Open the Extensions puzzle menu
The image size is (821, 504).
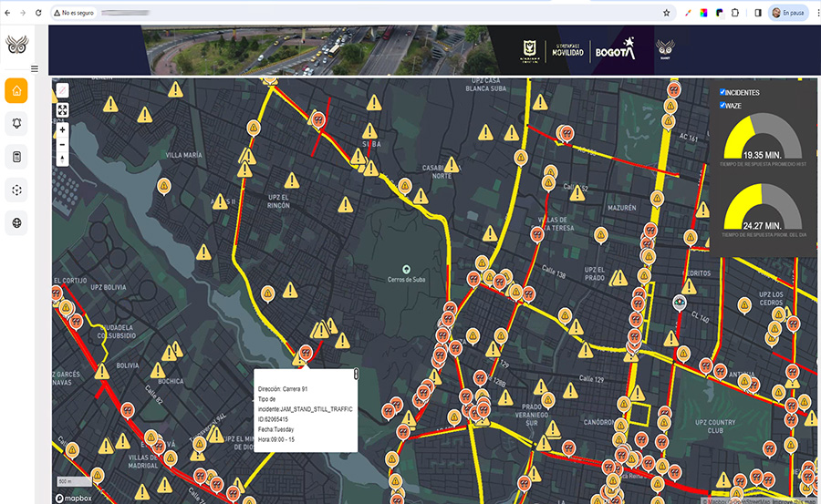click(735, 13)
